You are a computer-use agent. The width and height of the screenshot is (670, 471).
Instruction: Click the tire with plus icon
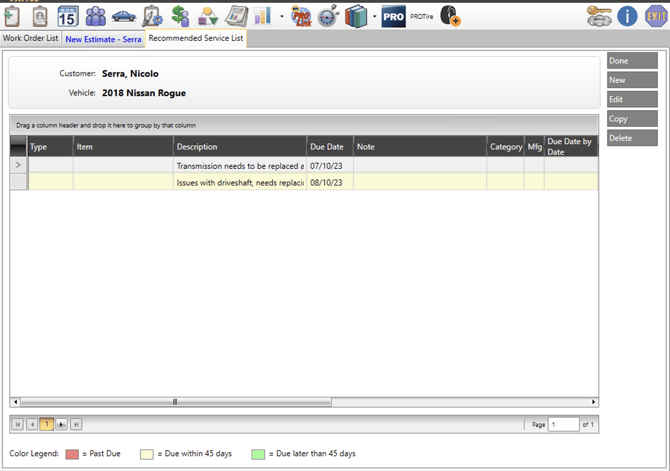(x=450, y=16)
